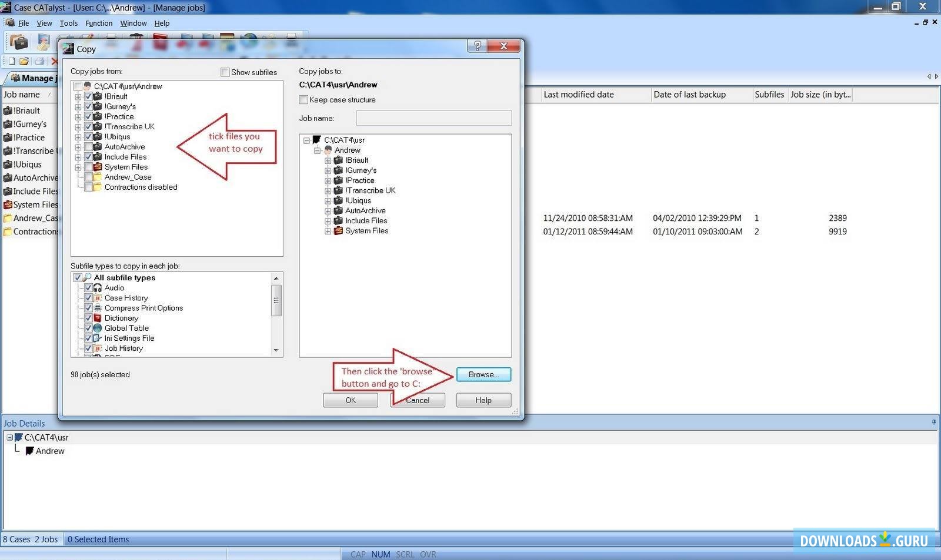The height and width of the screenshot is (560, 941).
Task: Expand !Gurney's in the destination tree
Action: (328, 170)
